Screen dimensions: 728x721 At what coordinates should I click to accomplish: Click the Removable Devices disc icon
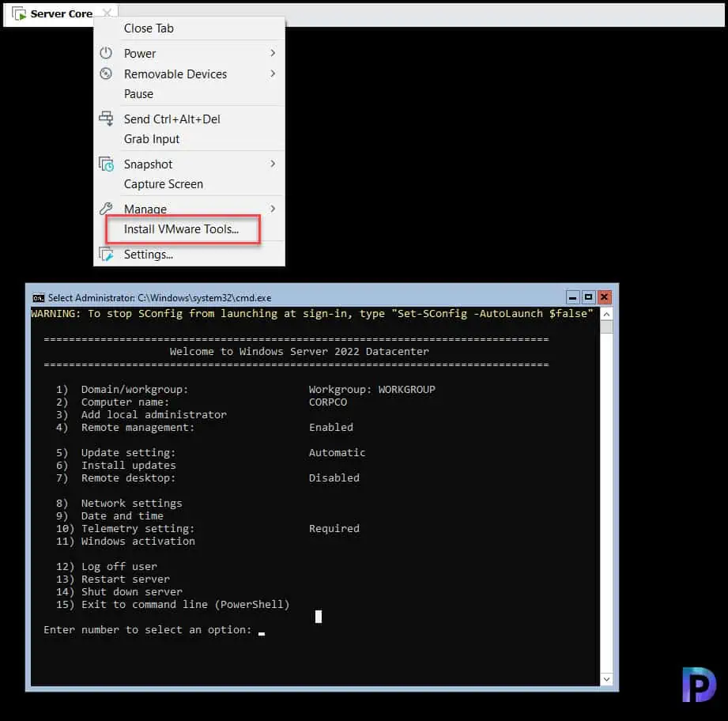106,74
